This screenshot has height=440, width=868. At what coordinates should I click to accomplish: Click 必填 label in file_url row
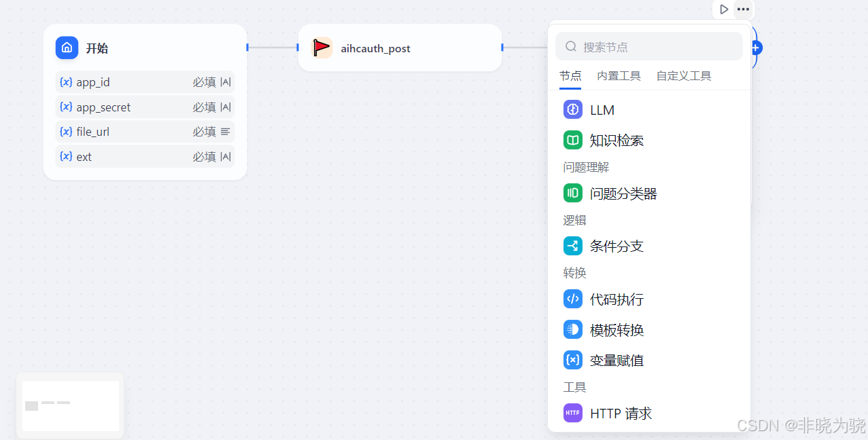pos(204,132)
